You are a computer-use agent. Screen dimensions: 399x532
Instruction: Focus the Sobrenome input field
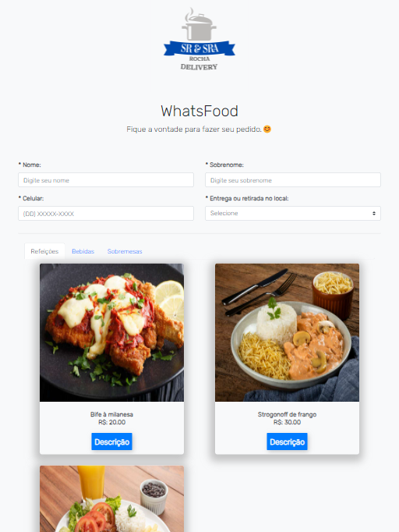tap(293, 180)
